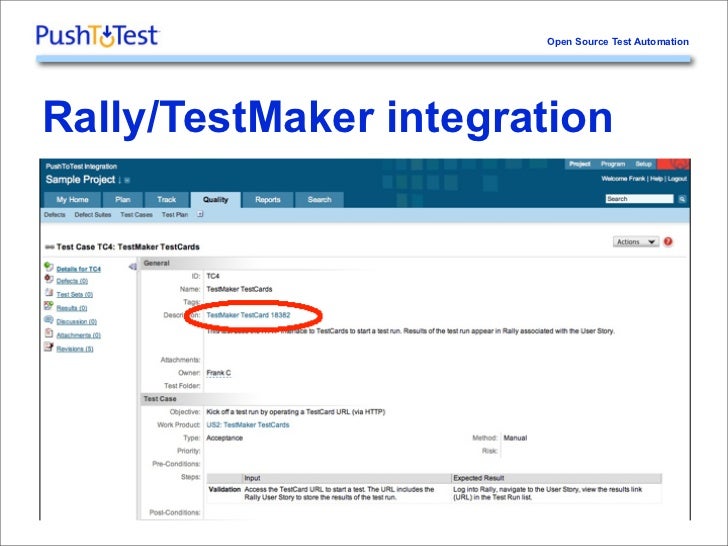Switch to the Track tab
Screen dimensions: 728x546
pos(166,200)
